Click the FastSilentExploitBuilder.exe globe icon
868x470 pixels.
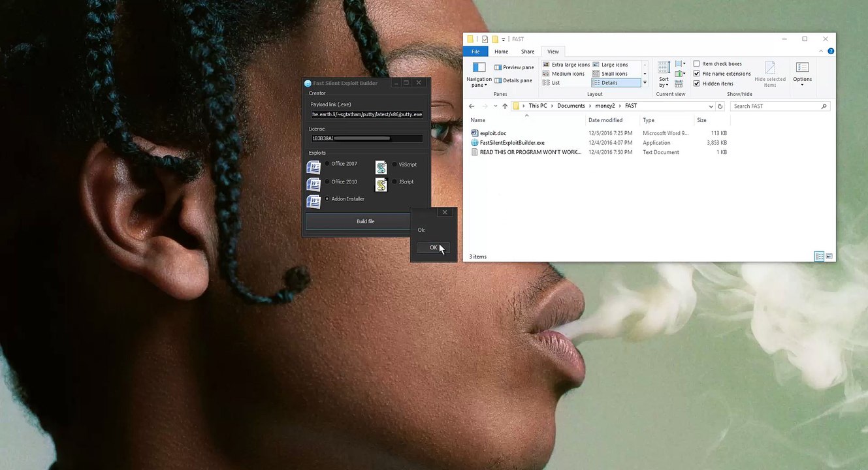pos(475,142)
